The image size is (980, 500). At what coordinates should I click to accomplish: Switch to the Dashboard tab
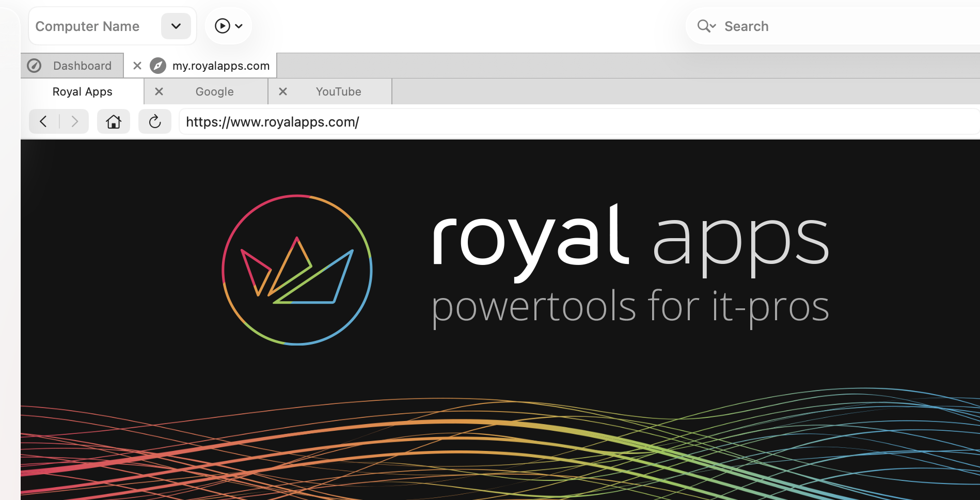pos(72,66)
